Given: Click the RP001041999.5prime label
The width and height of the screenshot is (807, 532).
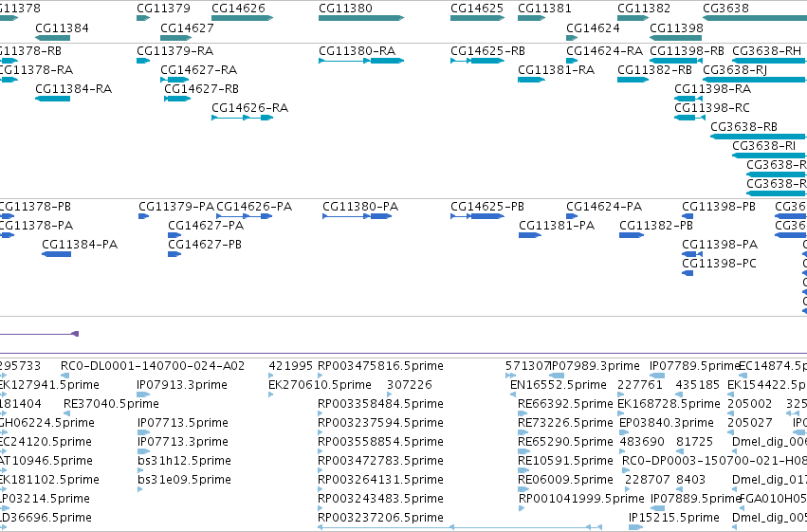Looking at the screenshot, I should (x=581, y=499).
